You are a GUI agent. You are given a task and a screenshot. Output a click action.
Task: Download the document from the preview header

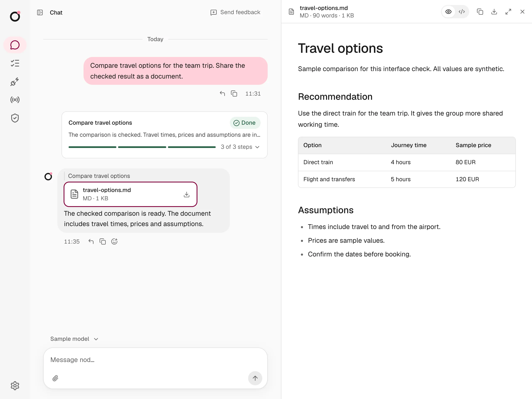pyautogui.click(x=494, y=12)
